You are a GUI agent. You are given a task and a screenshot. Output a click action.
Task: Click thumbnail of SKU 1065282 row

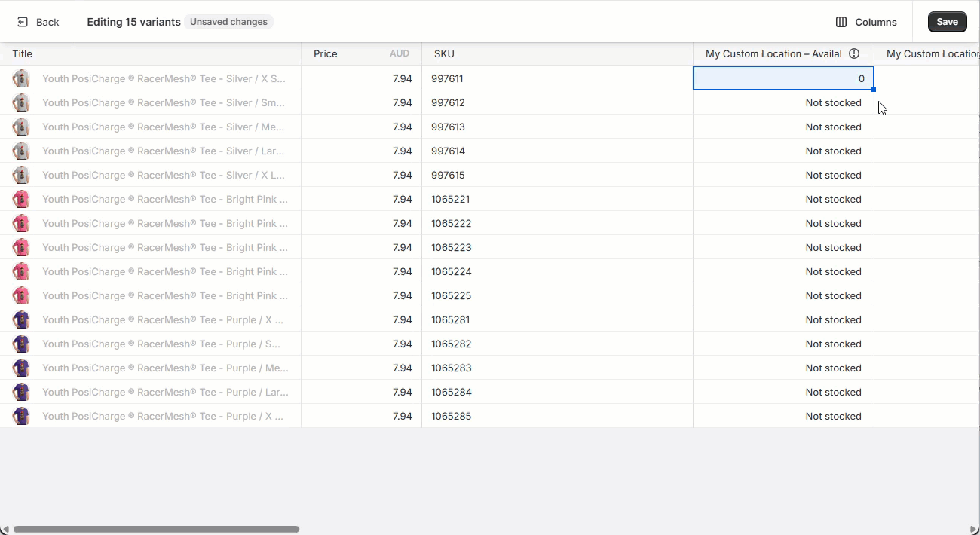(x=21, y=344)
